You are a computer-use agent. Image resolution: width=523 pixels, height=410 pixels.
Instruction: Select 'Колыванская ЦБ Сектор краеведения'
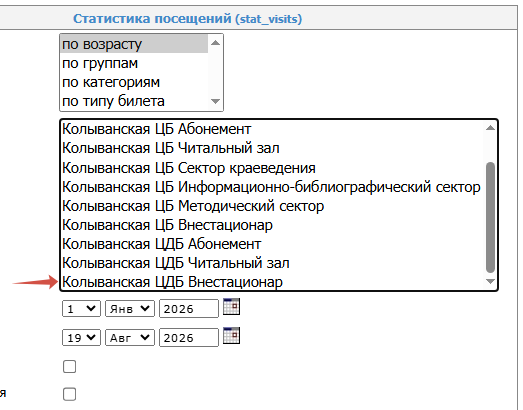point(272,167)
